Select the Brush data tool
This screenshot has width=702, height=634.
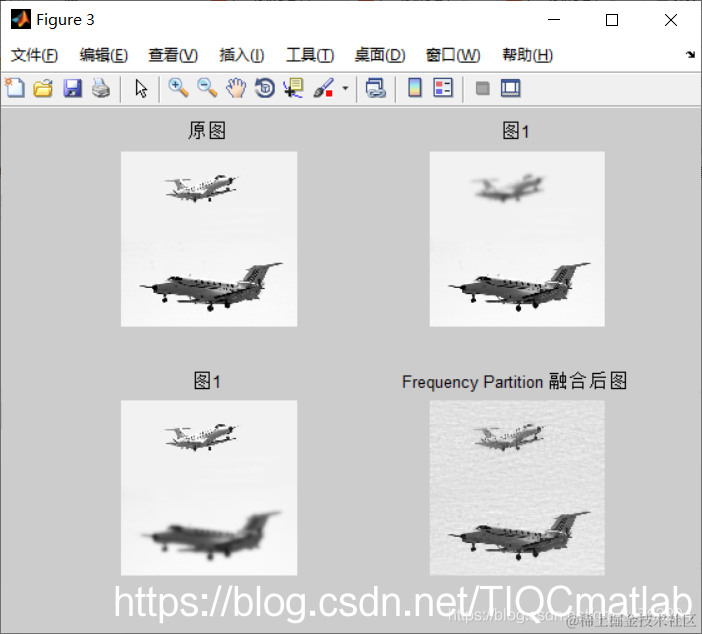tap(323, 88)
